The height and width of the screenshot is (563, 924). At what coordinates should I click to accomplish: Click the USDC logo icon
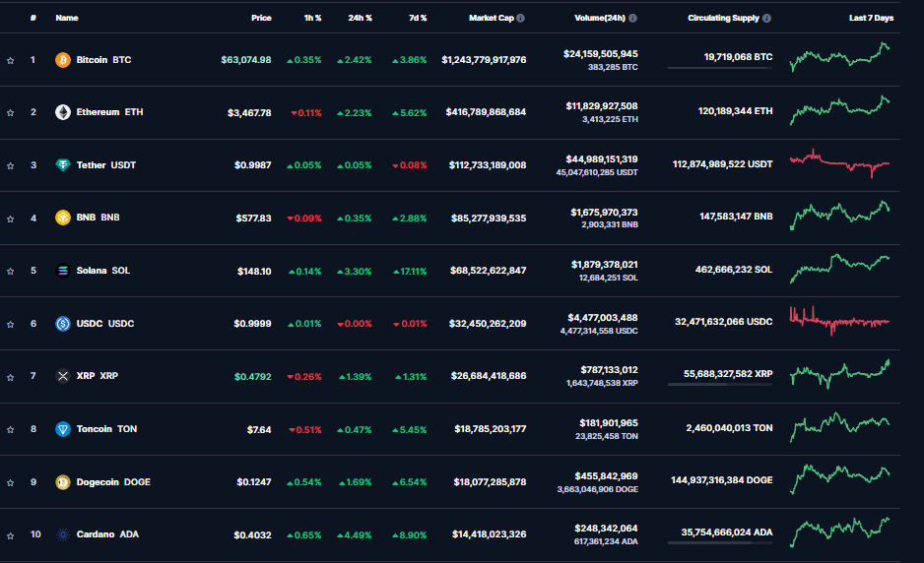(x=63, y=323)
